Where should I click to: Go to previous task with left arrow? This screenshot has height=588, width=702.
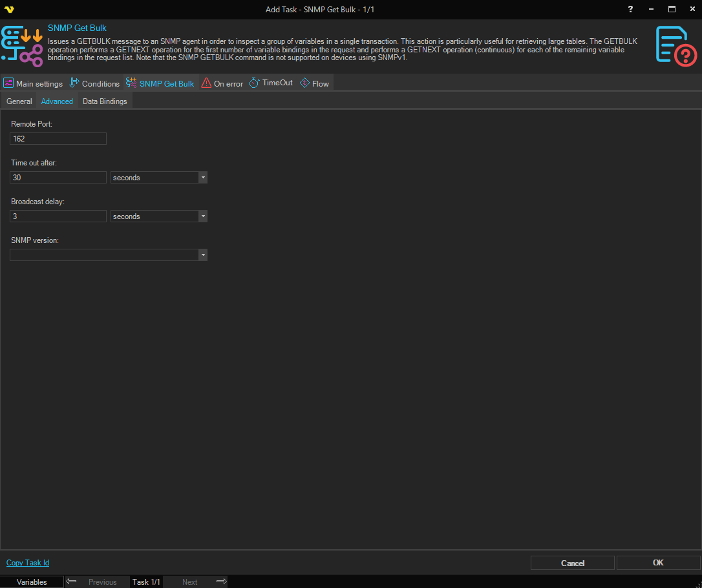tap(72, 582)
